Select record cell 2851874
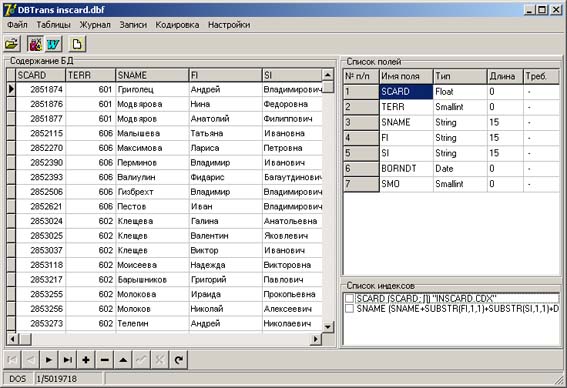 [40, 89]
